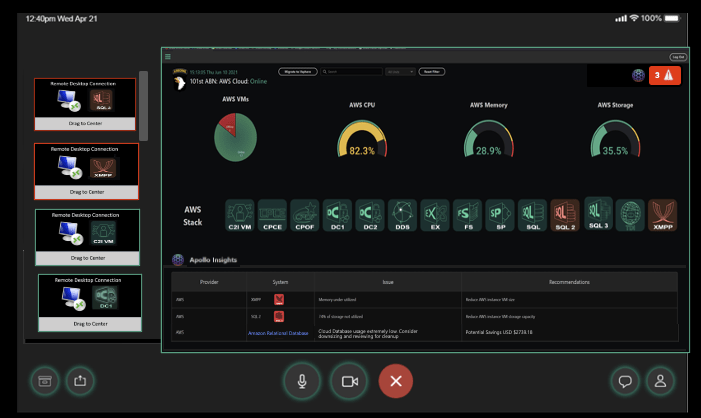Click the thumbnail list scrollbar
The width and height of the screenshot is (701, 418).
(x=144, y=106)
